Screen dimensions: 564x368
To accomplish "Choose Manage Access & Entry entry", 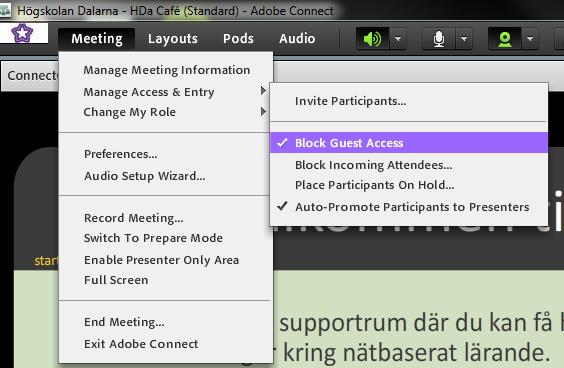I will click(x=166, y=92).
